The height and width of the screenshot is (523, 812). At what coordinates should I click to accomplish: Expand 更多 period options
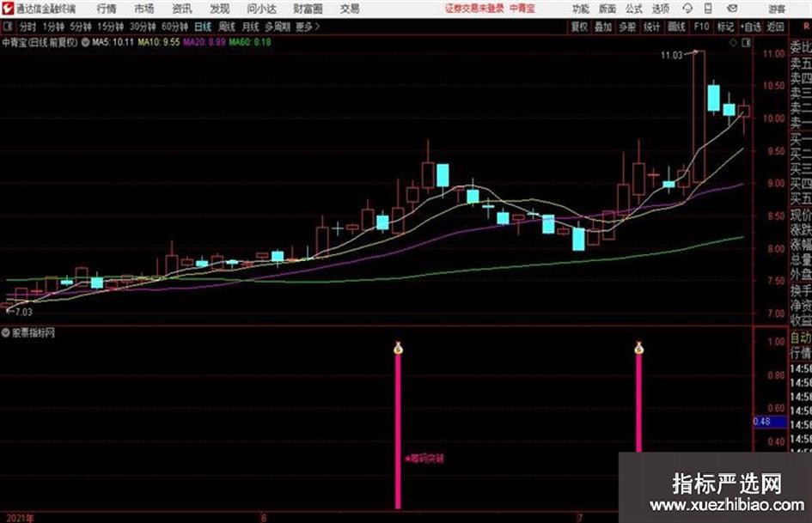tap(308, 27)
